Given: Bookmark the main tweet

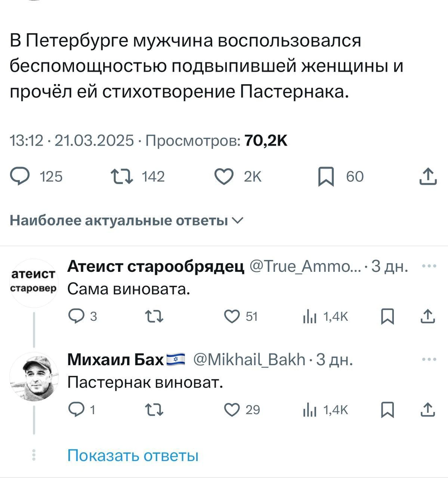Looking at the screenshot, I should [x=325, y=177].
